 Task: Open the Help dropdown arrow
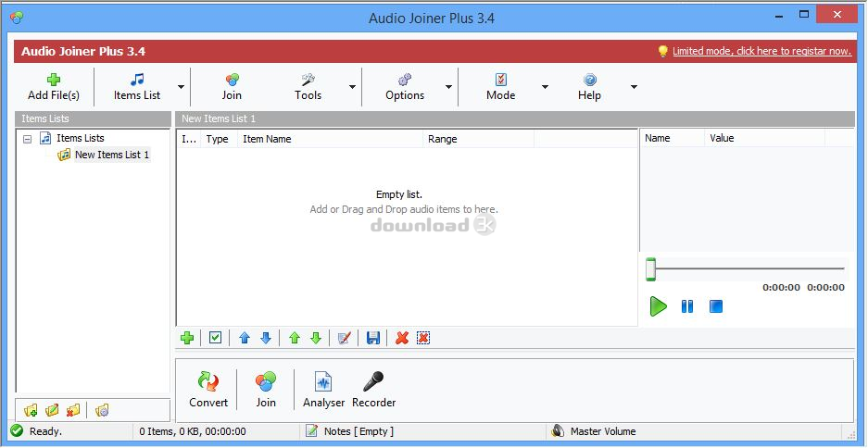[x=634, y=87]
